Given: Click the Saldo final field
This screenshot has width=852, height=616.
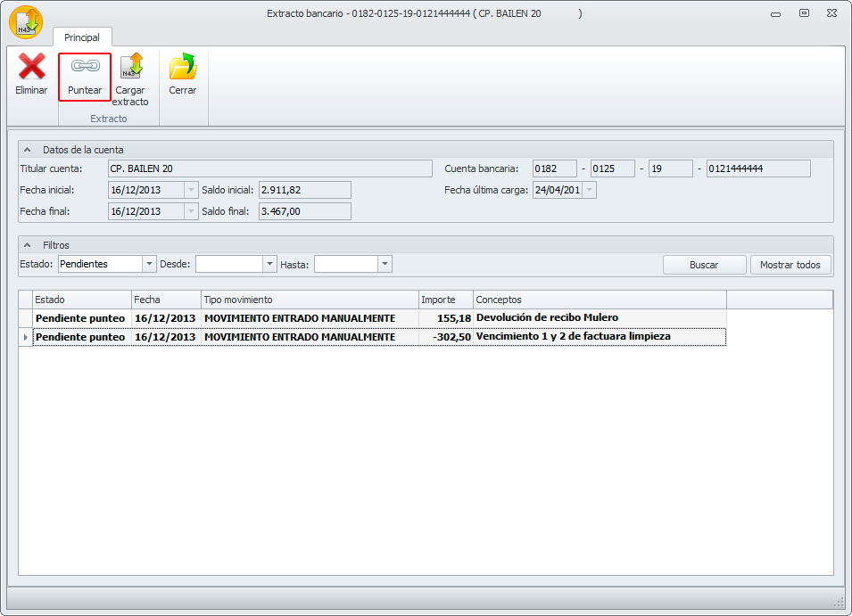Looking at the screenshot, I should click(305, 211).
